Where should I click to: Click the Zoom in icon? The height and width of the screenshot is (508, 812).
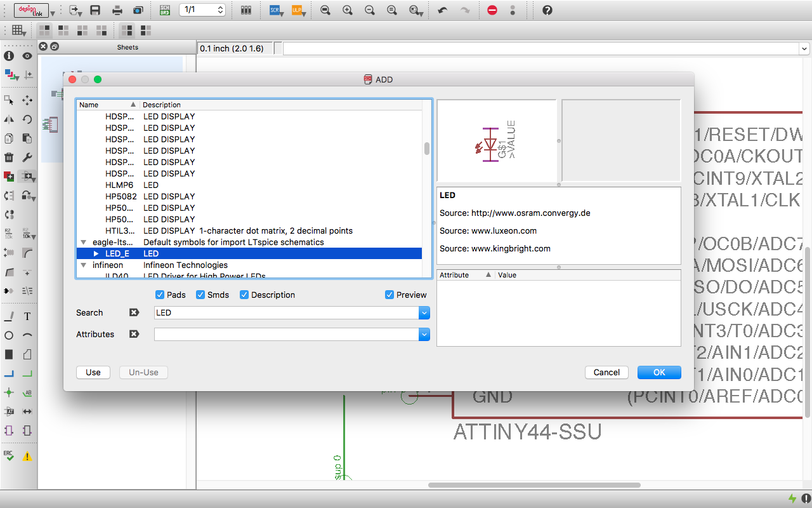pyautogui.click(x=348, y=10)
